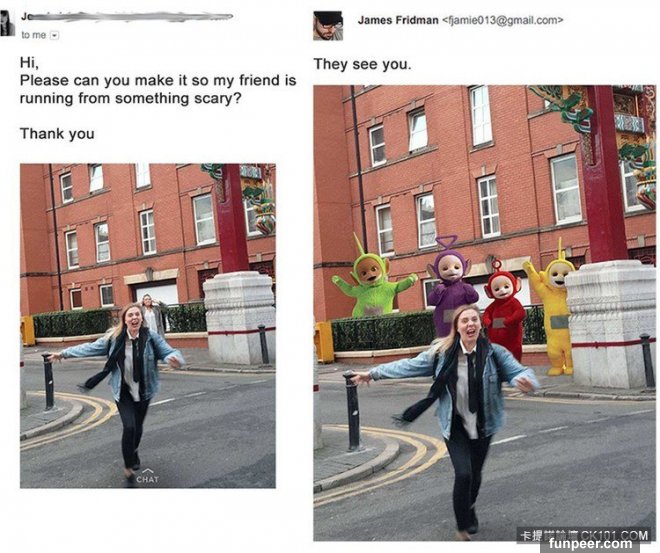
Task: Select the "Thank you" line in email
Action: click(x=57, y=134)
